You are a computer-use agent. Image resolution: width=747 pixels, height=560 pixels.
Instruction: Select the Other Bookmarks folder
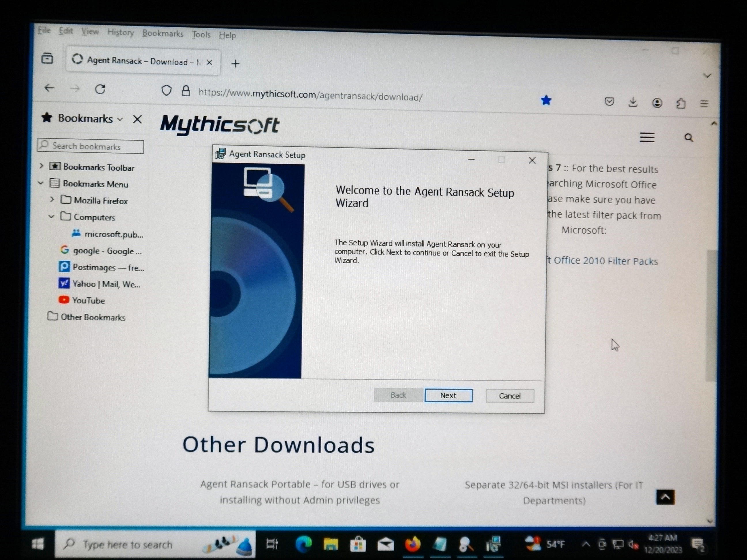pyautogui.click(x=86, y=317)
